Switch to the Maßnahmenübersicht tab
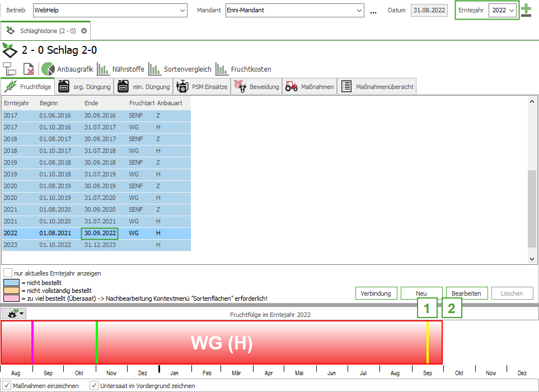 click(x=377, y=87)
